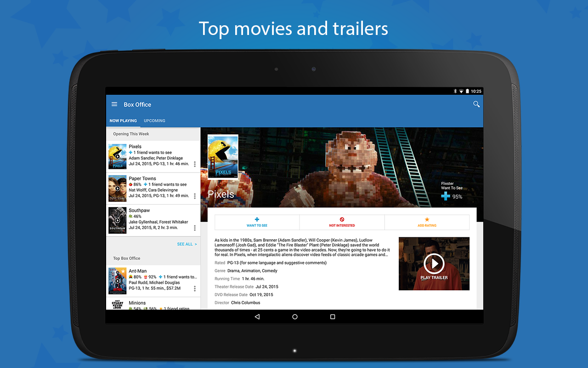
Task: Tap Theater Release Date Jul 24, 2015
Action: [x=267, y=287]
